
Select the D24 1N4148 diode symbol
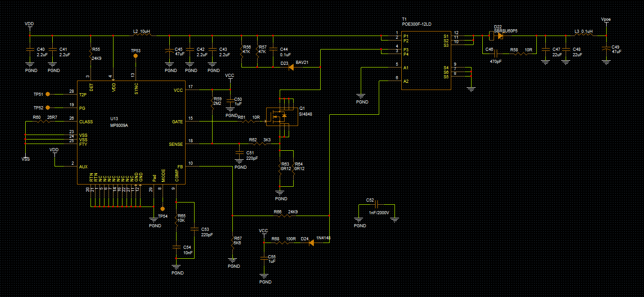pos(312,243)
